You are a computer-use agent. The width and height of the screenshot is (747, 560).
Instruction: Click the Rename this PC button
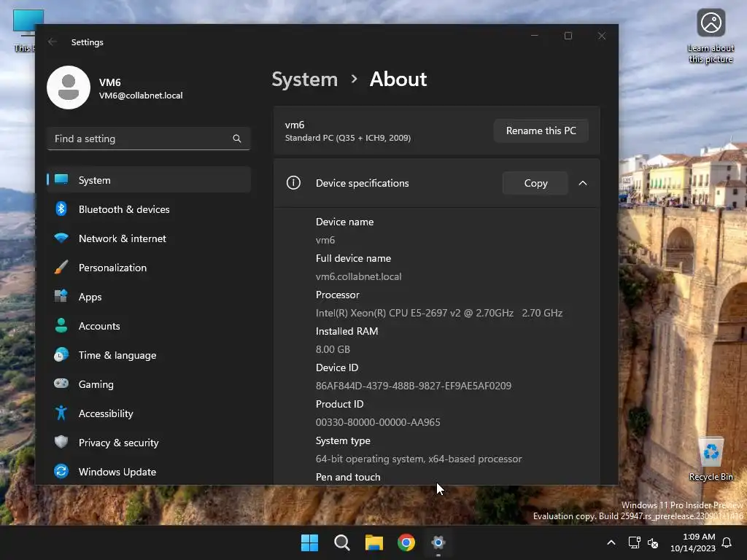541,131
